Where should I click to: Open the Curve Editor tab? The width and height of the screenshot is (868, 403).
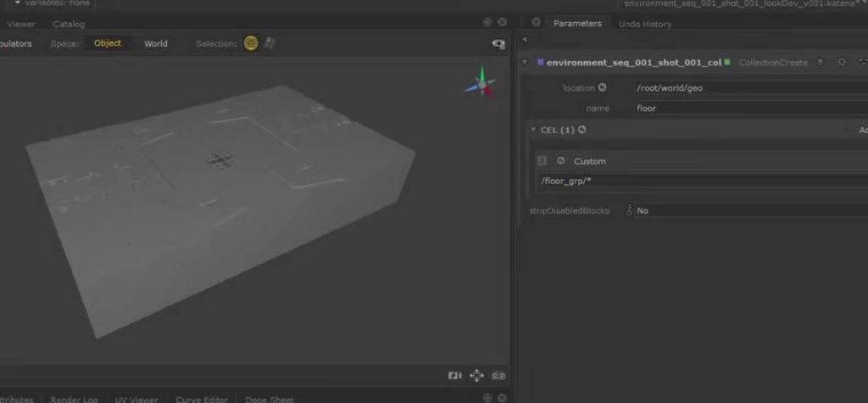click(202, 399)
